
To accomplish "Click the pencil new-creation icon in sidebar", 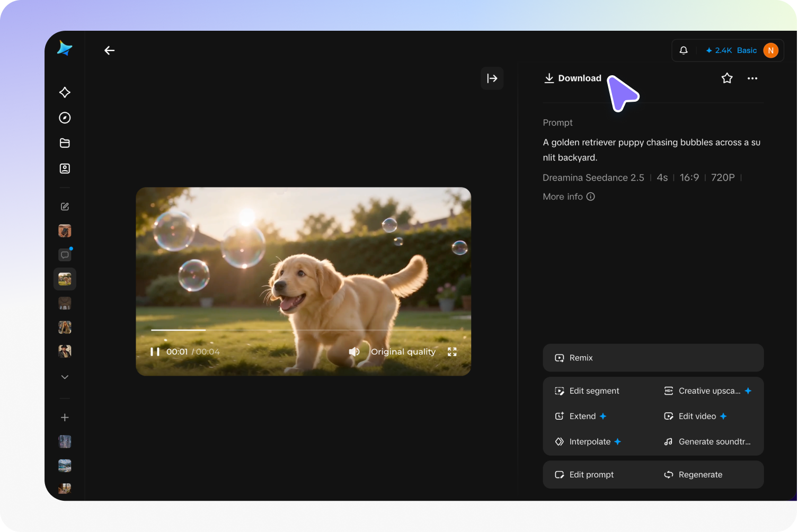I will 65,207.
